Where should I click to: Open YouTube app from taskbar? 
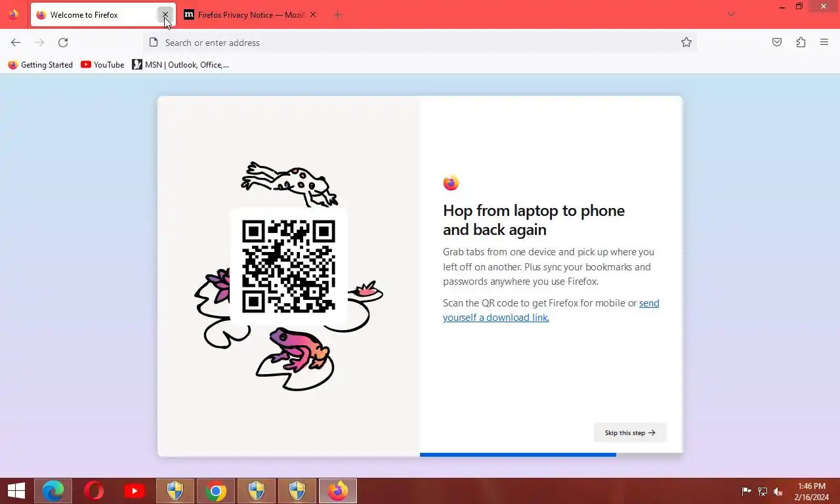coord(135,491)
